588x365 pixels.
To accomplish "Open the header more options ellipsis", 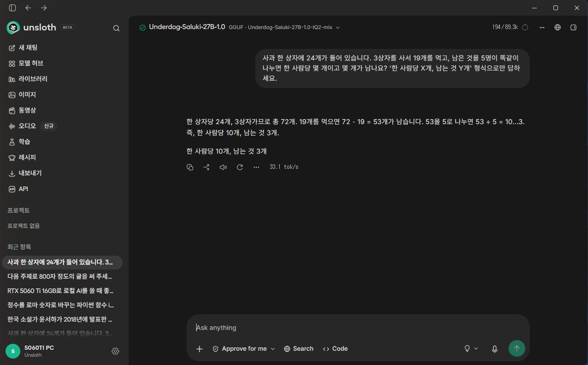I will coord(542,27).
